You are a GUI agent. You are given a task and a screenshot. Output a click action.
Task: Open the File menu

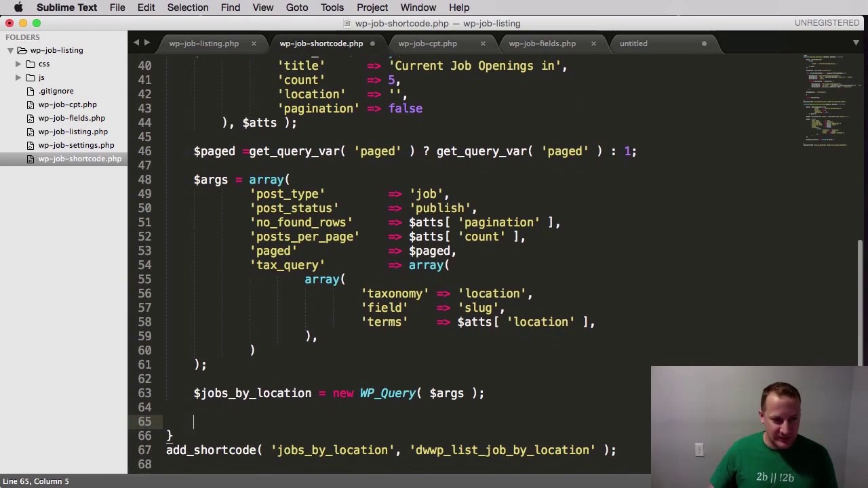point(117,7)
